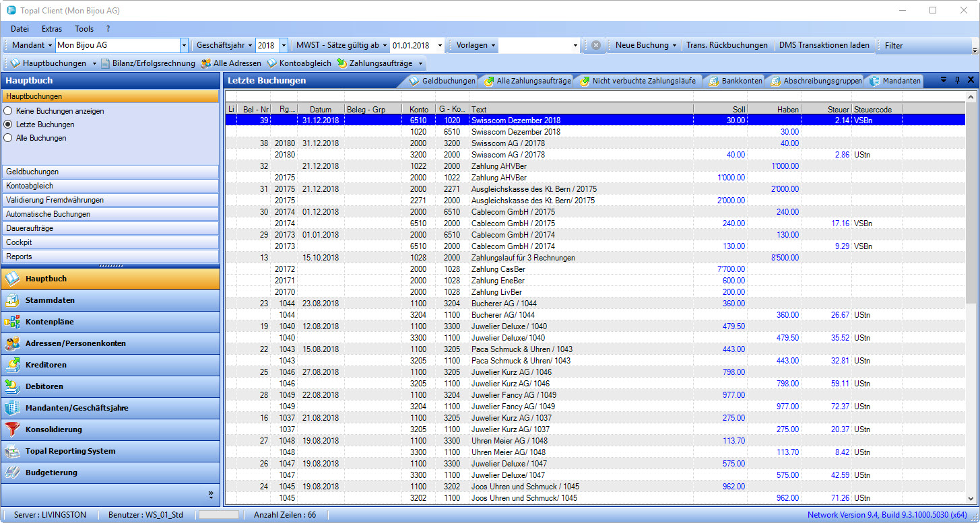Pin the Letzte Buchungen panel
980x523 pixels.
tap(958, 80)
